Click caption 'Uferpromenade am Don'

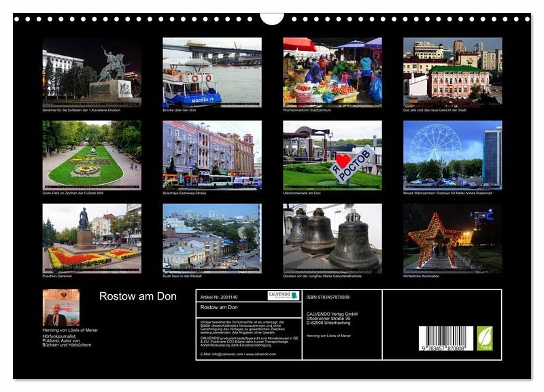point(302,194)
